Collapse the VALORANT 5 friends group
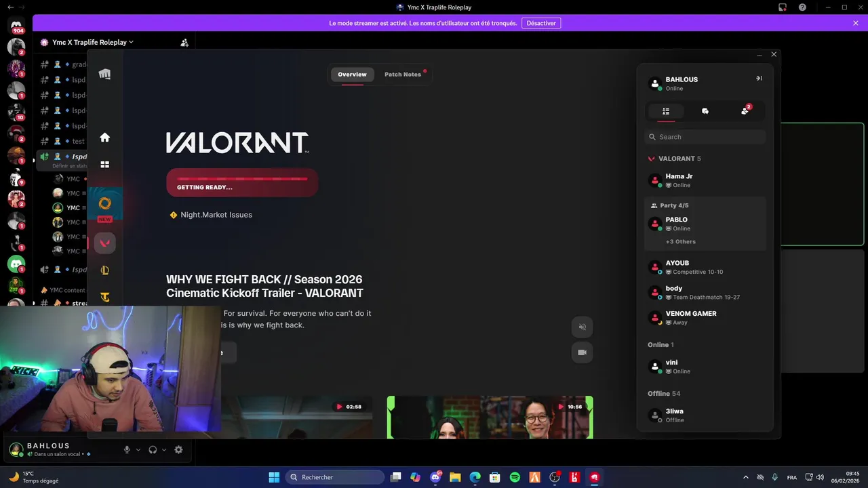 pyautogui.click(x=675, y=159)
